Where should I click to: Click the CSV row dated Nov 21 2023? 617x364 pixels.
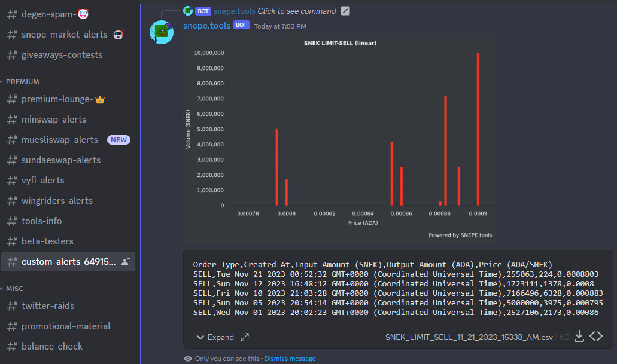click(396, 274)
